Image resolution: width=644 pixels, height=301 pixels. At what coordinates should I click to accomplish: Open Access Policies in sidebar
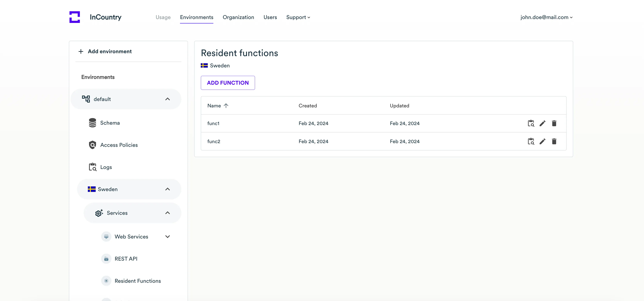coord(119,145)
